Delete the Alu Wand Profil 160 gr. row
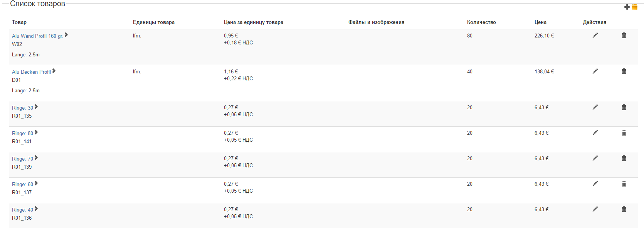The image size is (644, 234). coord(624,36)
